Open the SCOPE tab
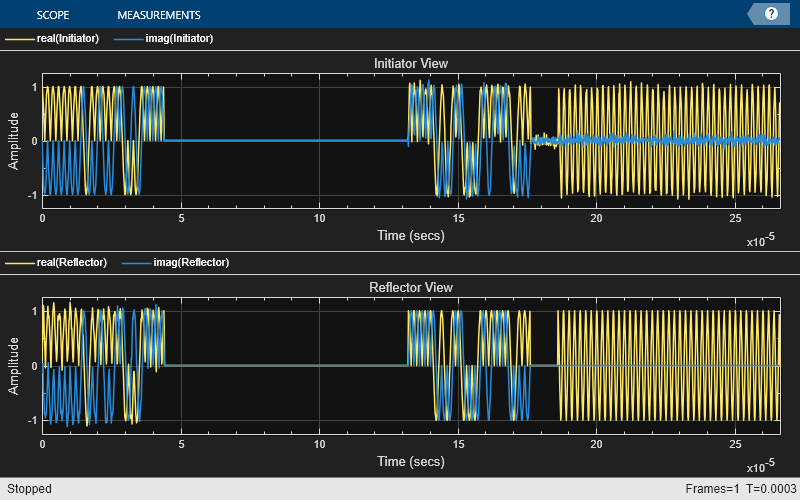 pos(53,15)
